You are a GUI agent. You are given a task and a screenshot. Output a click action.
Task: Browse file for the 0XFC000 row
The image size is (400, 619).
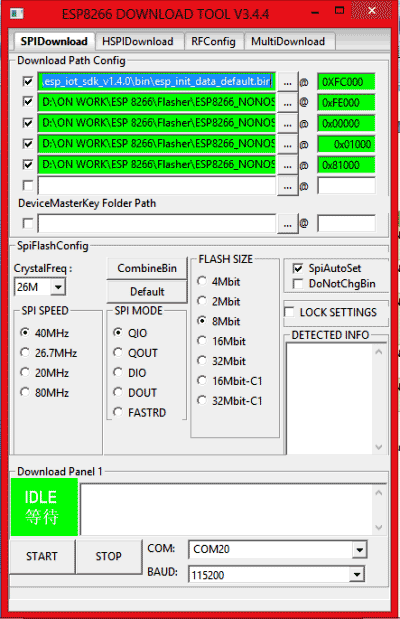pos(287,82)
